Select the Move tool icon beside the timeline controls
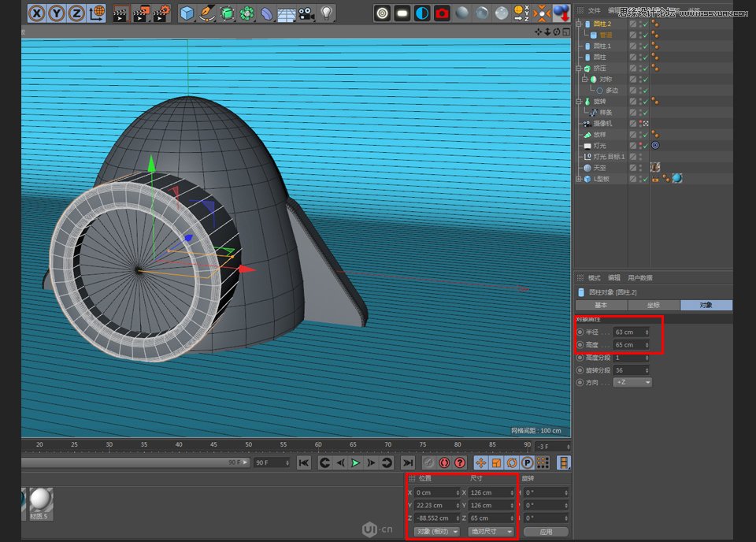 (480, 462)
